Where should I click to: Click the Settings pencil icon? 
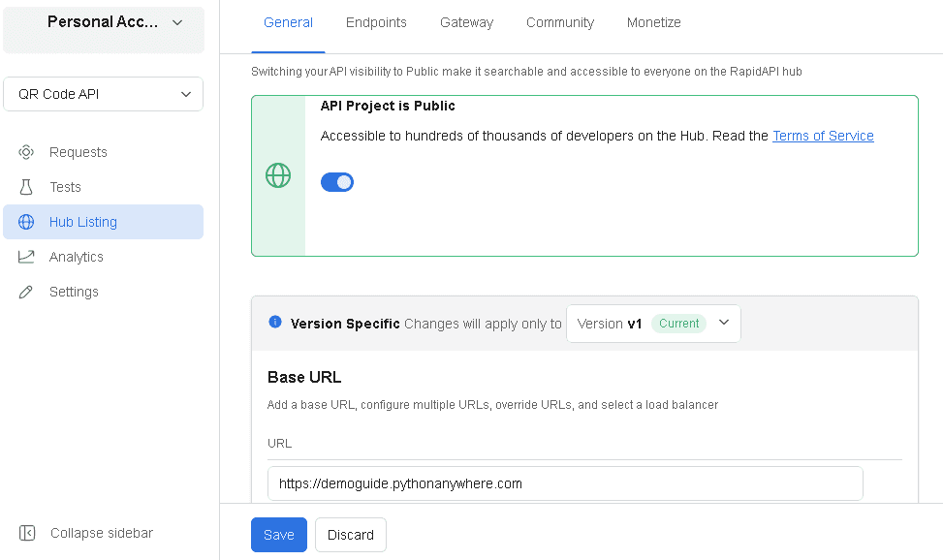26,292
